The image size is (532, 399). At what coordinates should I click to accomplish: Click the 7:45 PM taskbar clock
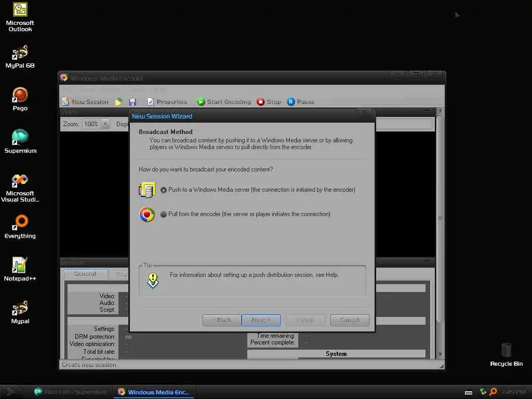click(x=513, y=392)
